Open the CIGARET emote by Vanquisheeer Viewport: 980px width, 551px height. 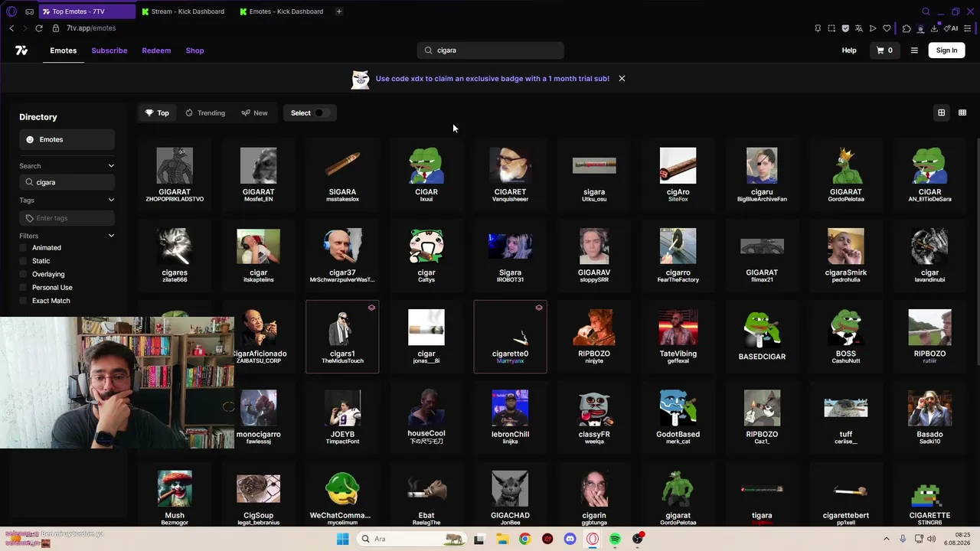510,174
